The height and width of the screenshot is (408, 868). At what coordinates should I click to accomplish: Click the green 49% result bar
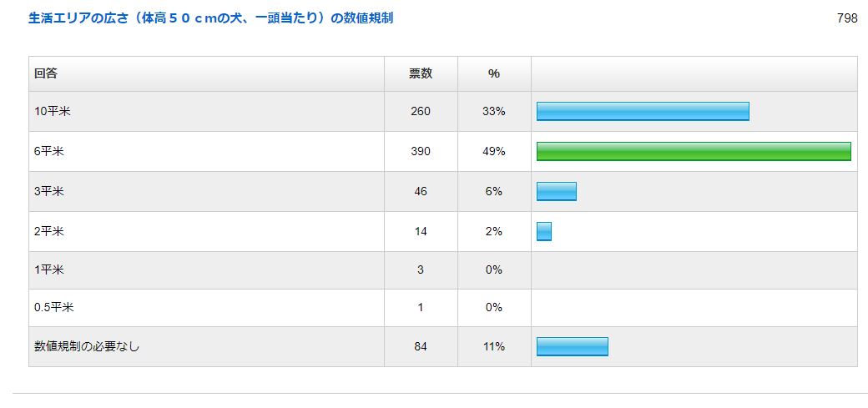pos(694,151)
